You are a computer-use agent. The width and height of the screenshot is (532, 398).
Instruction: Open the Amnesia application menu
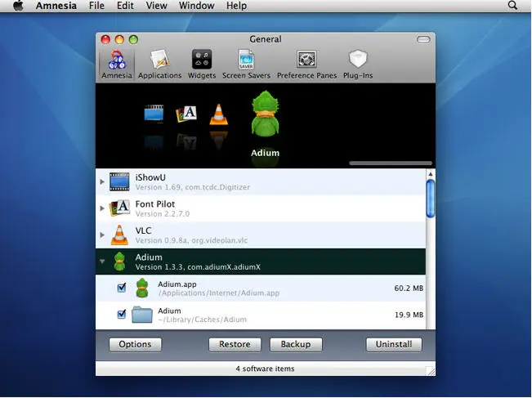pyautogui.click(x=56, y=6)
